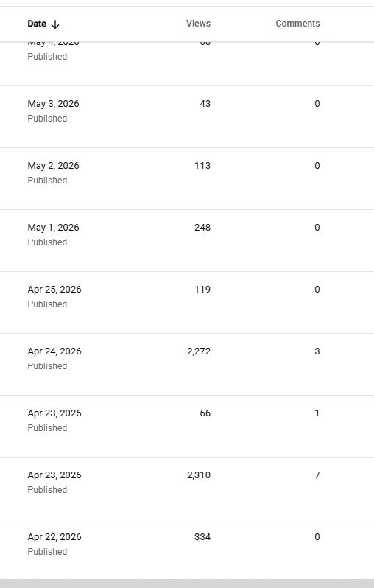Click the 113 views value
The image size is (374, 588).
pyautogui.click(x=202, y=166)
